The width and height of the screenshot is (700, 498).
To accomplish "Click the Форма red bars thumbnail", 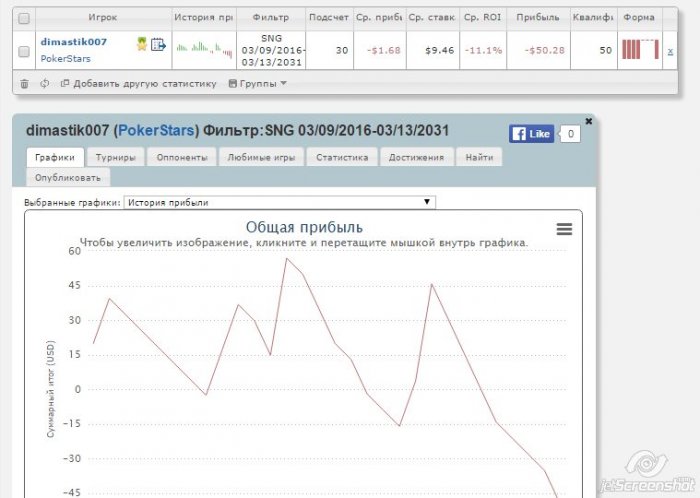I will point(640,50).
